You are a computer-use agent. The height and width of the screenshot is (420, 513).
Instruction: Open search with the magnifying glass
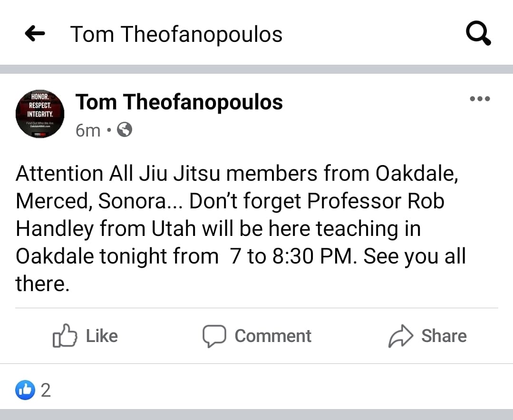tap(477, 34)
